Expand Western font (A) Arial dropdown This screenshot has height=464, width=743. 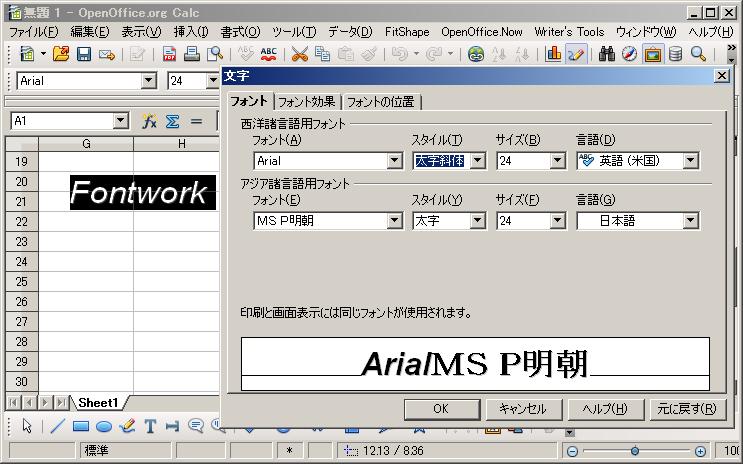pos(394,161)
